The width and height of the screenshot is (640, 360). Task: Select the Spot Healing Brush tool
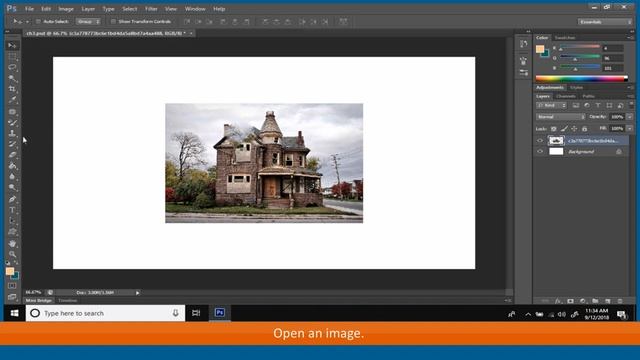pyautogui.click(x=12, y=111)
